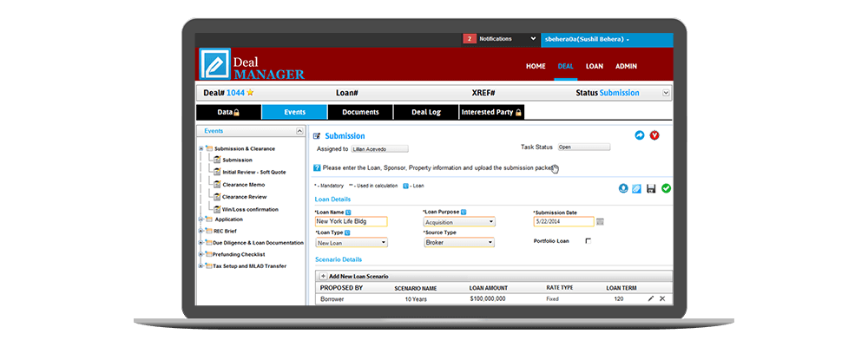This screenshot has width=868, height=347.
Task: Switch to the Deal Log tab
Action: 426,113
